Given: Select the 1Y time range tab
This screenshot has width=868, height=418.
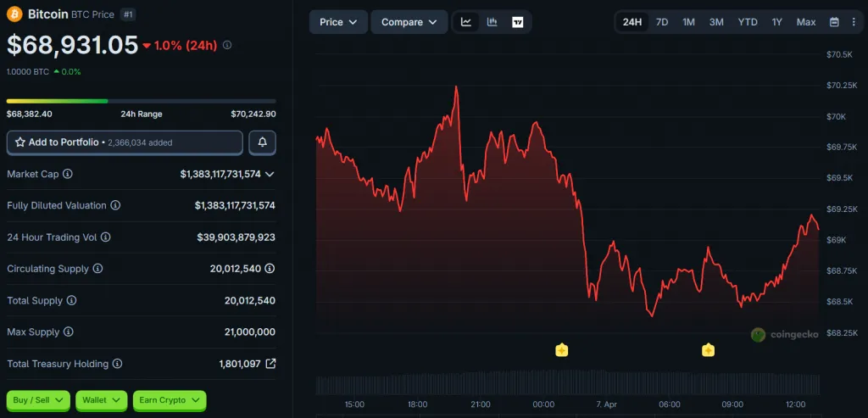Looking at the screenshot, I should [777, 22].
